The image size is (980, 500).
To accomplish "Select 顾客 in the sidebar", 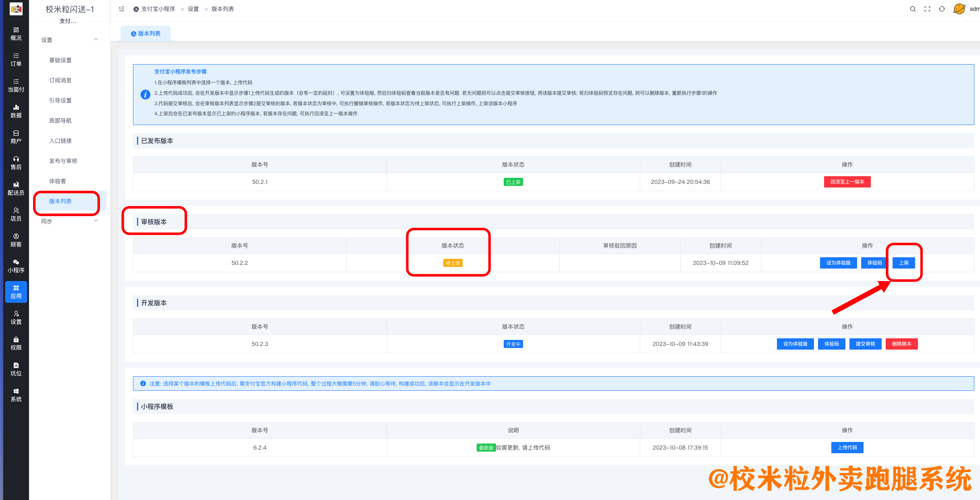I will pos(16,240).
